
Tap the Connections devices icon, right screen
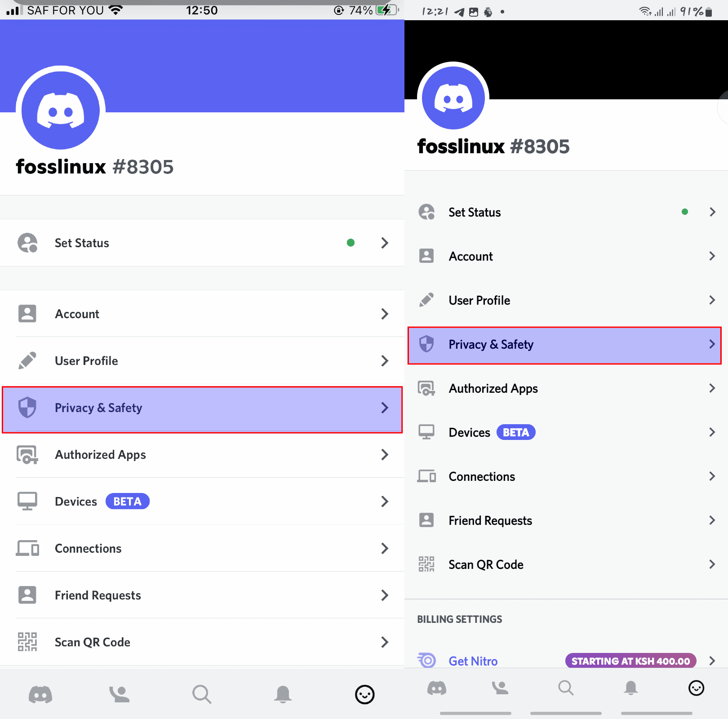click(x=426, y=476)
